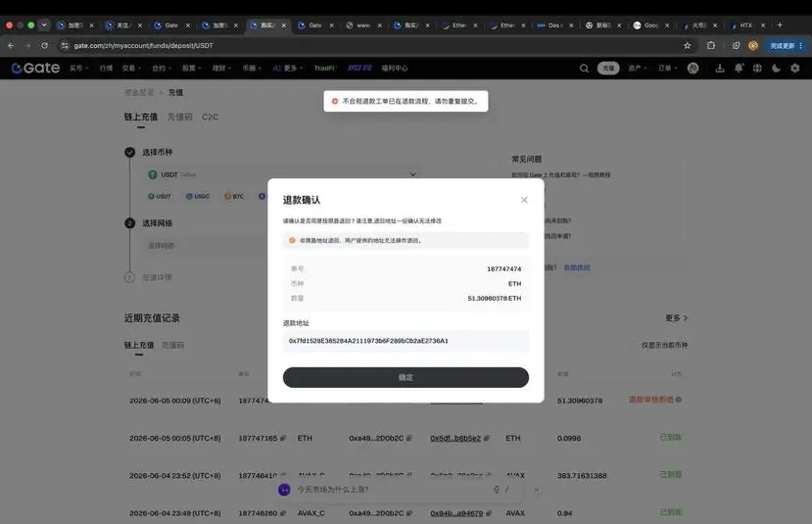Click the download app icon in header

720,68
